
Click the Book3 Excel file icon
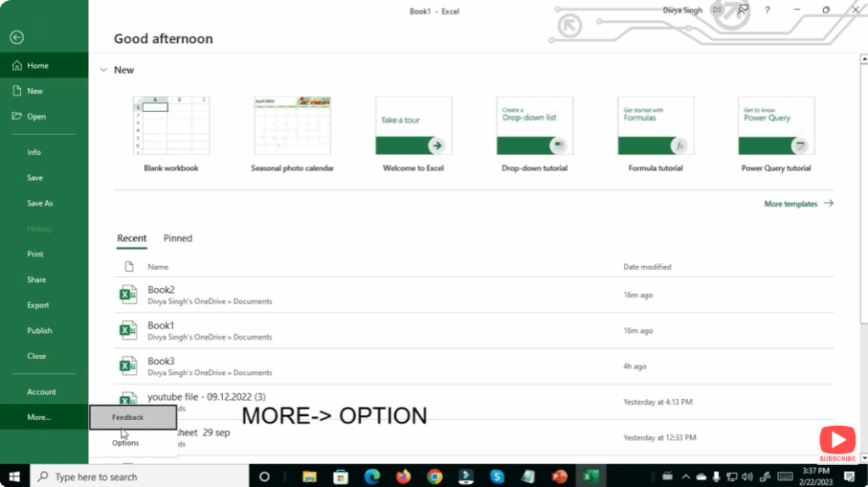point(127,366)
